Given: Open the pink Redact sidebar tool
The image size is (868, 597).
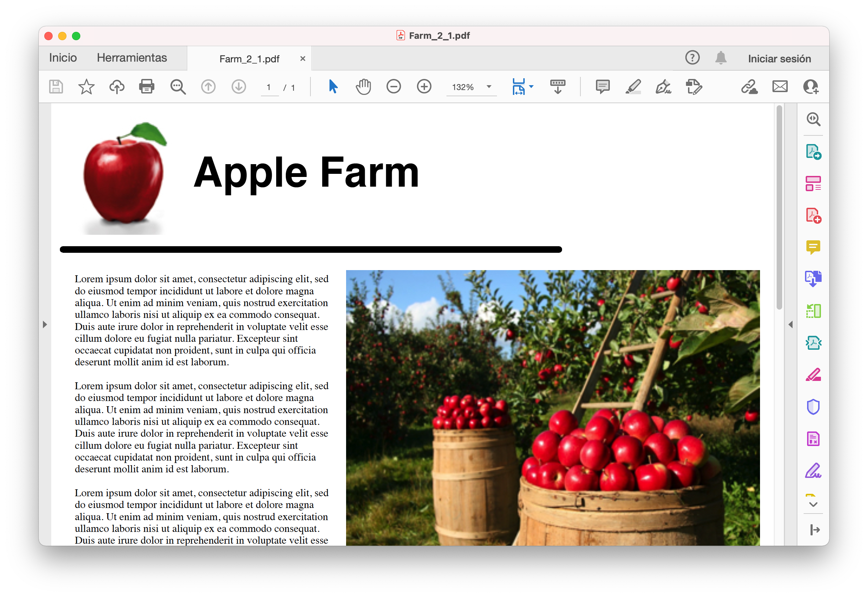Looking at the screenshot, I should [x=813, y=375].
